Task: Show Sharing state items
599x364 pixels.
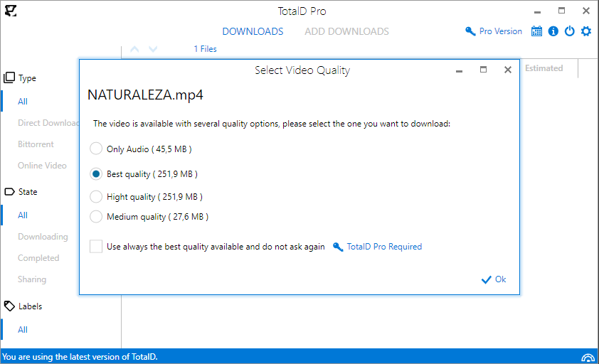Action: 32,279
